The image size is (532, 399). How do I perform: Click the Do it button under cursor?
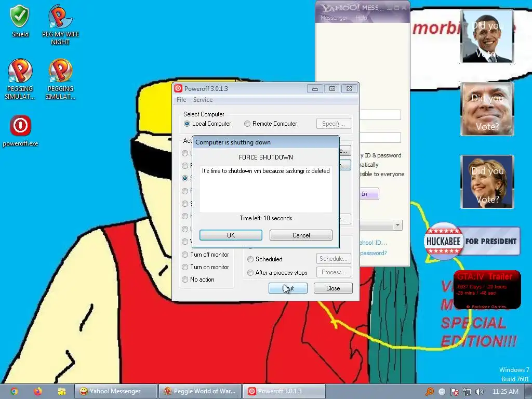pyautogui.click(x=288, y=288)
